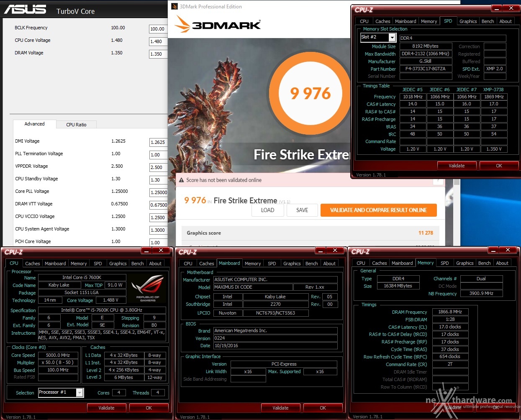Click the CPU Core Voltage input field
Image resolution: width=521 pixels, height=420 pixels.
pyautogui.click(x=158, y=41)
